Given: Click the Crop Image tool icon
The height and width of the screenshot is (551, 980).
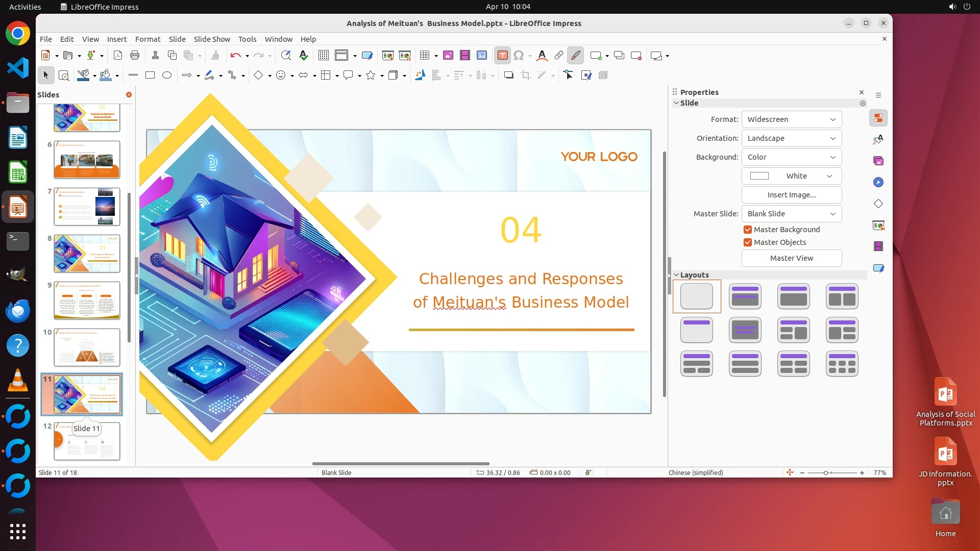Looking at the screenshot, I should coord(525,76).
